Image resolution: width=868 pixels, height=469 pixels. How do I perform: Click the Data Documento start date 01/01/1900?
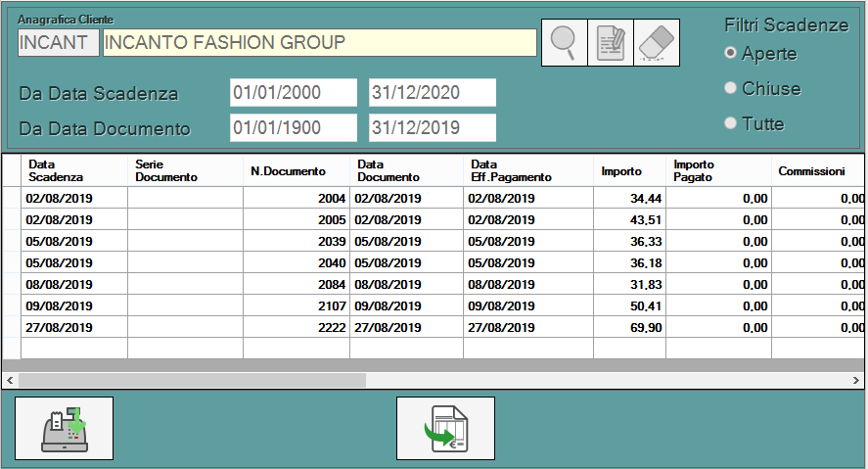293,127
